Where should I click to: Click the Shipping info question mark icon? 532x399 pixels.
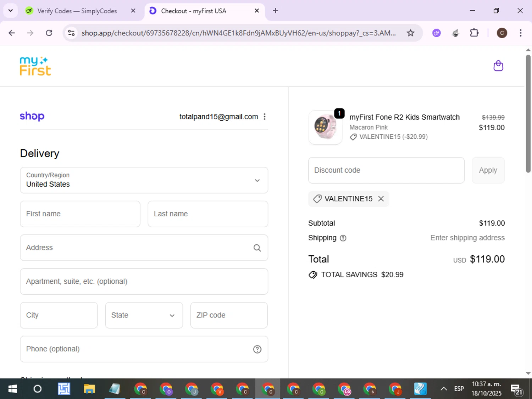(x=343, y=238)
